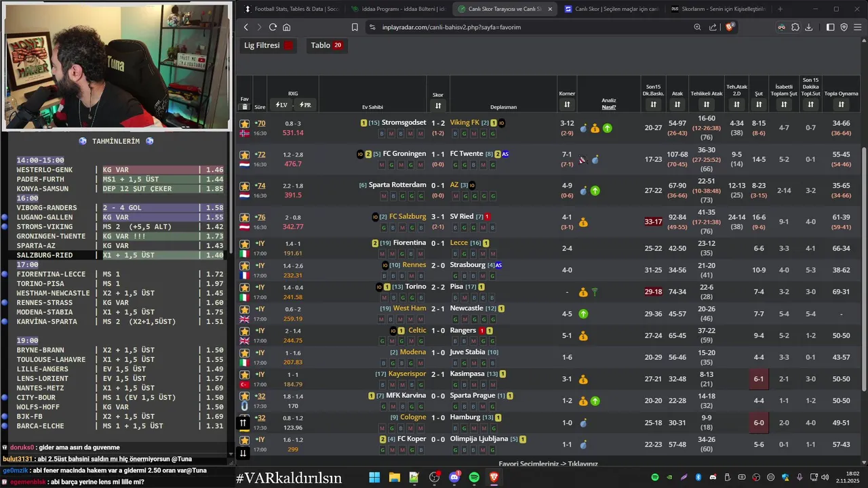This screenshot has height=488, width=868.
Task: Click trash icon under Fav header
Action: point(245,106)
